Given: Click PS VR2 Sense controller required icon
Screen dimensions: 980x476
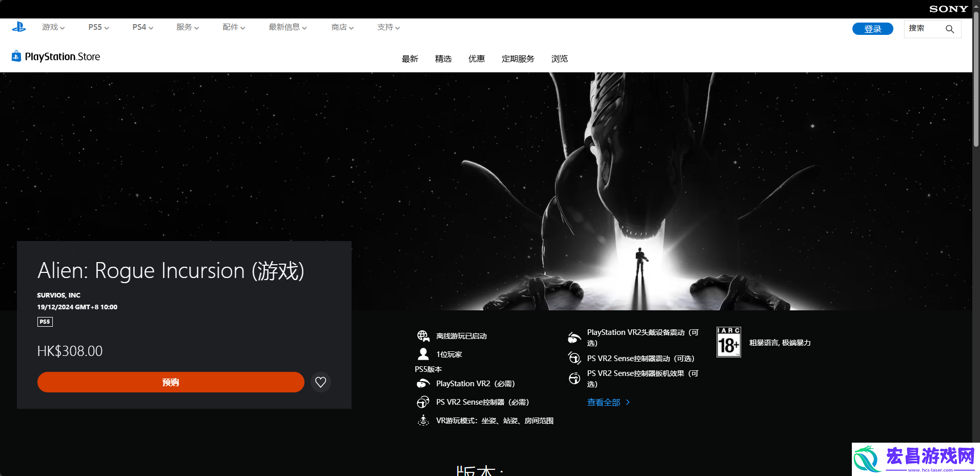Looking at the screenshot, I should [423, 402].
